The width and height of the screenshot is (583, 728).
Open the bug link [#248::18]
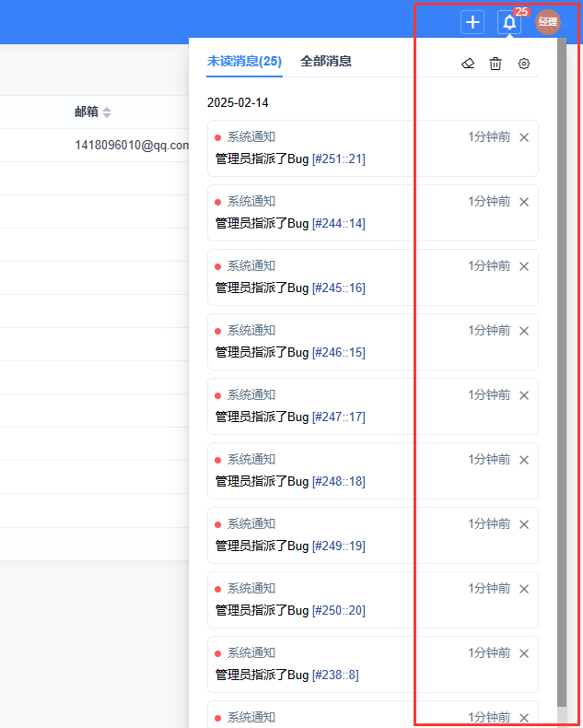point(338,482)
